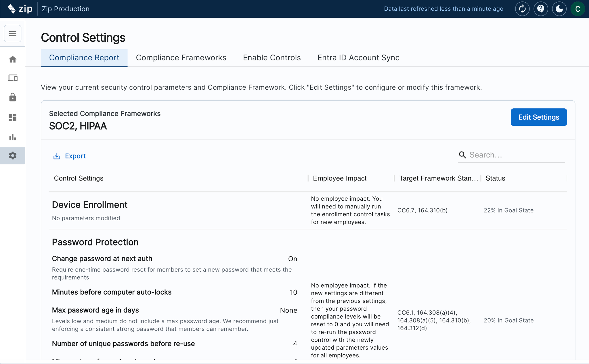The width and height of the screenshot is (589, 364).
Task: Open the settings gear sidebar icon
Action: pyautogui.click(x=13, y=156)
